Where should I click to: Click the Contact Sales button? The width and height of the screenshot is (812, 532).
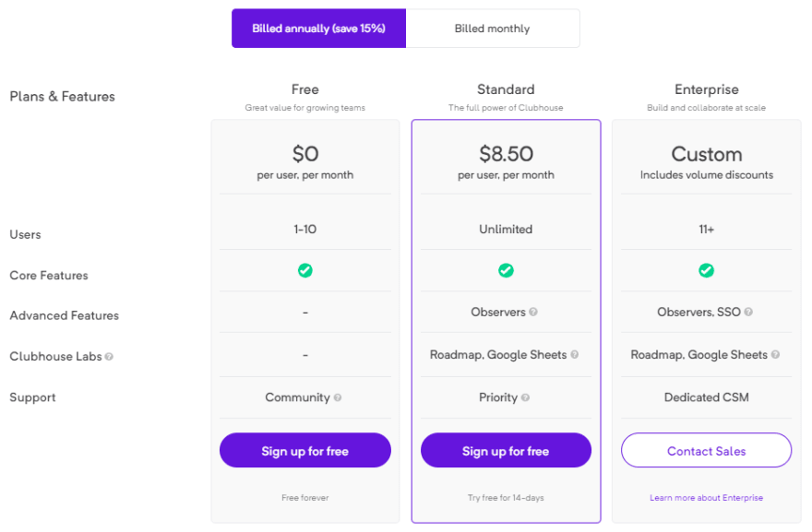707,451
